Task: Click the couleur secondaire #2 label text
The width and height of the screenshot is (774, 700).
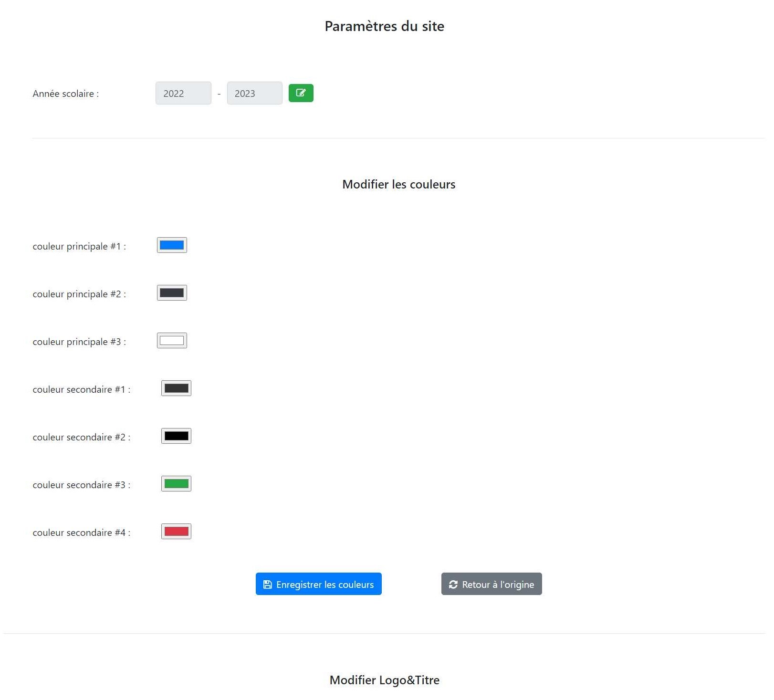Action: point(81,438)
